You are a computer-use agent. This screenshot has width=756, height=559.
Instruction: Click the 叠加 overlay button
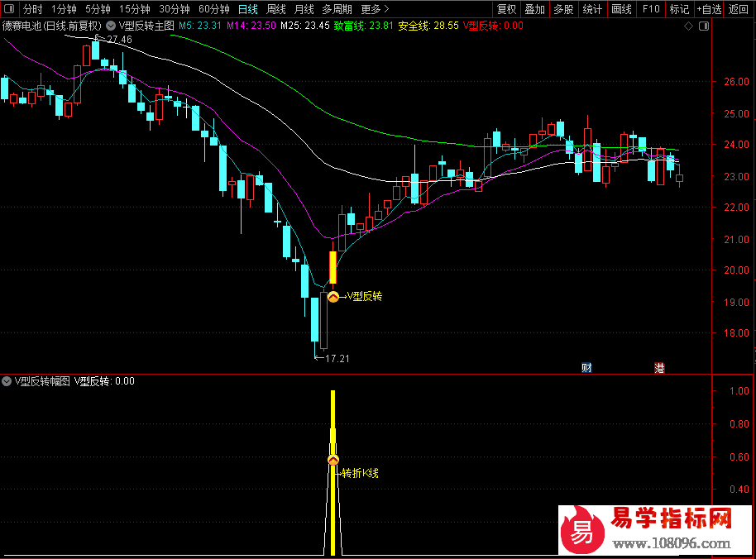535,10
